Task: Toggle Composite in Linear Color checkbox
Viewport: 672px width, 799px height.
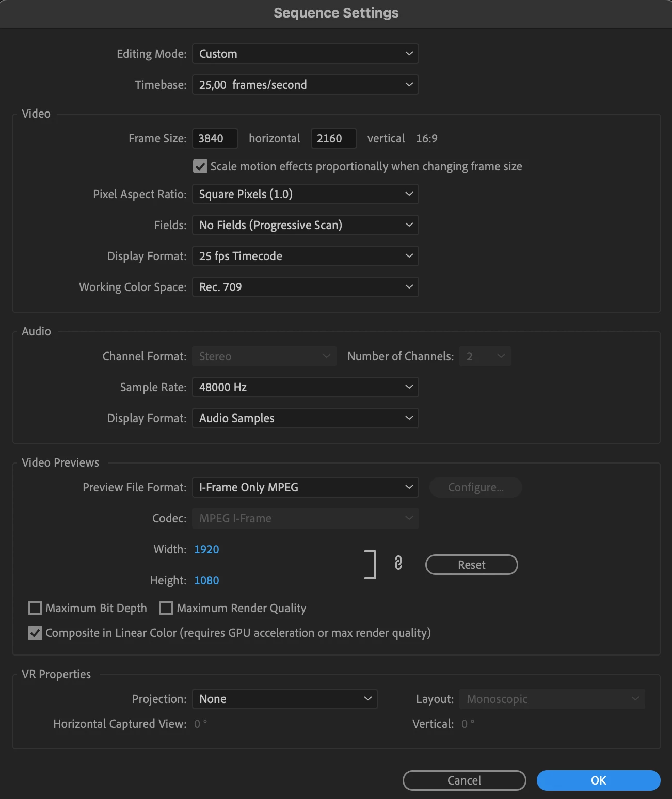Action: click(x=35, y=633)
